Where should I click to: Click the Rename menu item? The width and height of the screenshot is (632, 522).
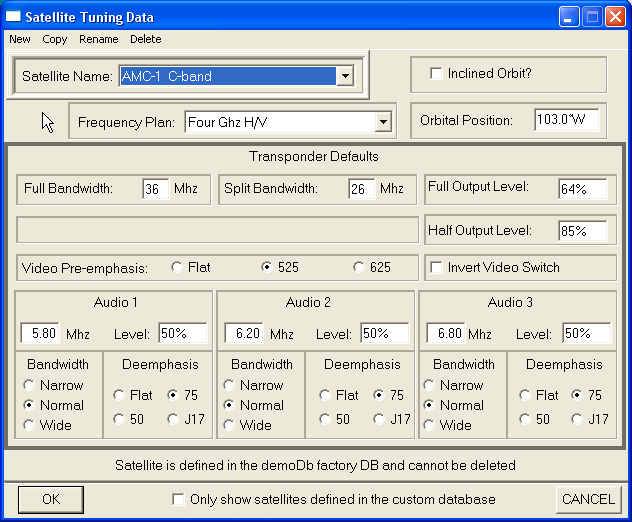[x=99, y=39]
